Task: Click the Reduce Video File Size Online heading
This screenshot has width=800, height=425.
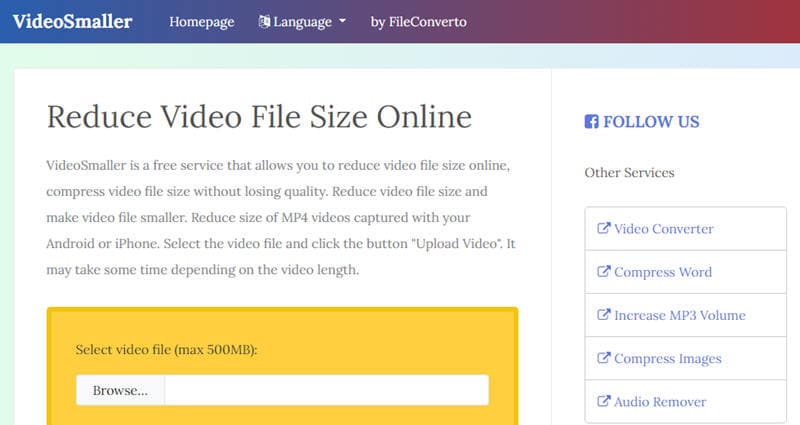Action: [x=259, y=117]
